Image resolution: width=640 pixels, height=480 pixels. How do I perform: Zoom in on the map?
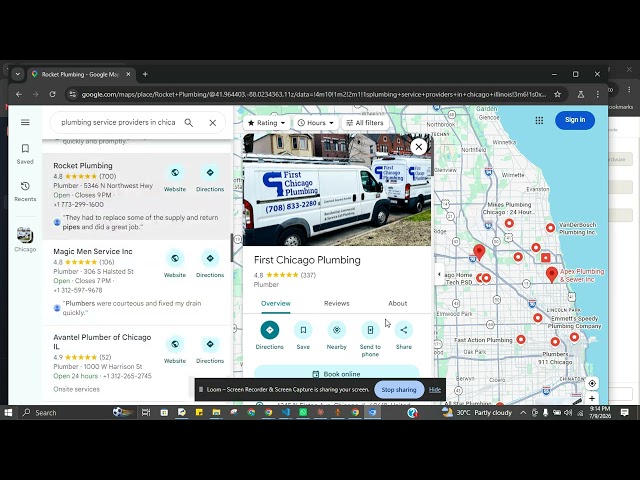[x=592, y=399]
